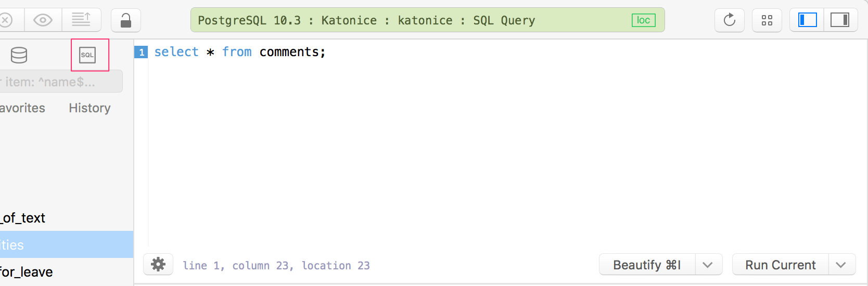Toggle the right sidebar panel
This screenshot has width=868, height=286.
pos(840,20)
